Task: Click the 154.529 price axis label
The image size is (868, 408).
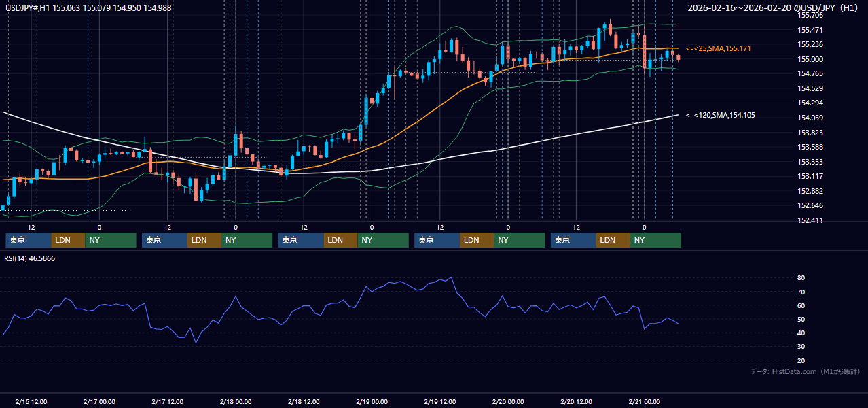Action: (810, 88)
